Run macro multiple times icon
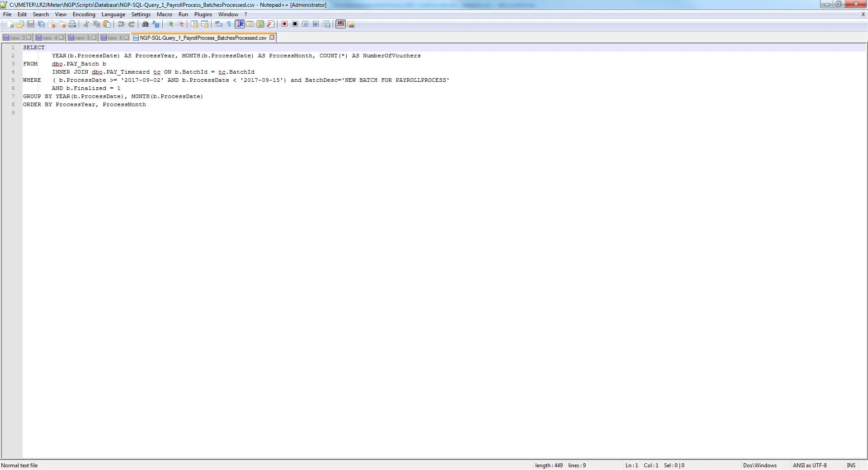Image resolution: width=868 pixels, height=470 pixels. tap(316, 24)
